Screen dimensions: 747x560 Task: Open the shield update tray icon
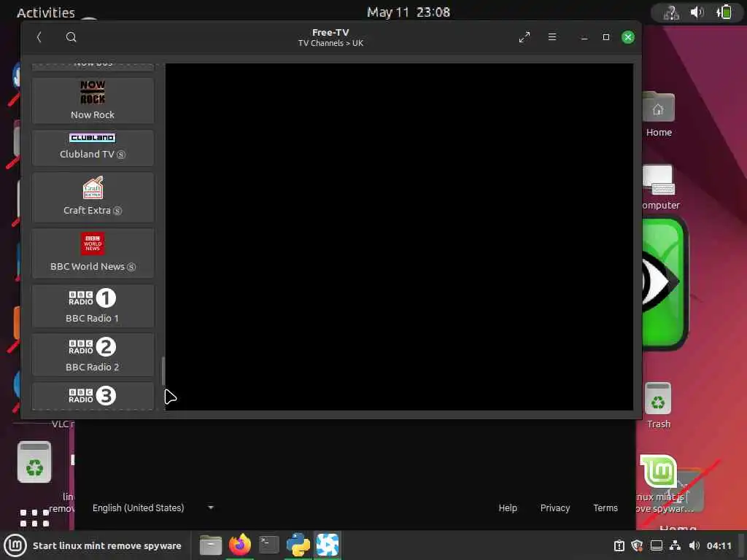click(x=637, y=545)
